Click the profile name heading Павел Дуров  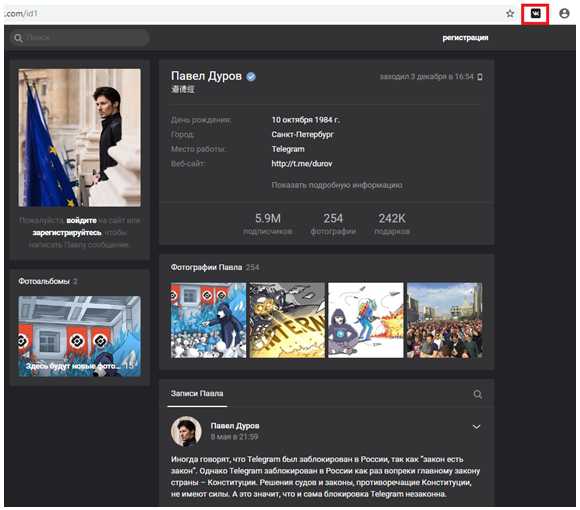pyautogui.click(x=206, y=76)
